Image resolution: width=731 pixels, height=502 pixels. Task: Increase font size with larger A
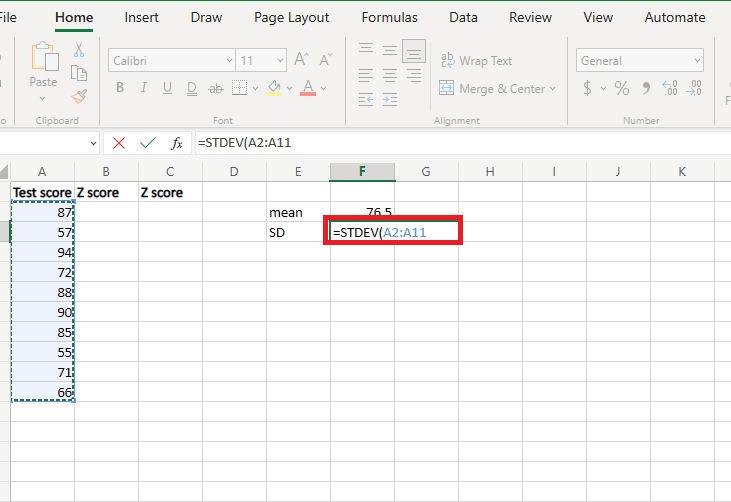(x=301, y=59)
